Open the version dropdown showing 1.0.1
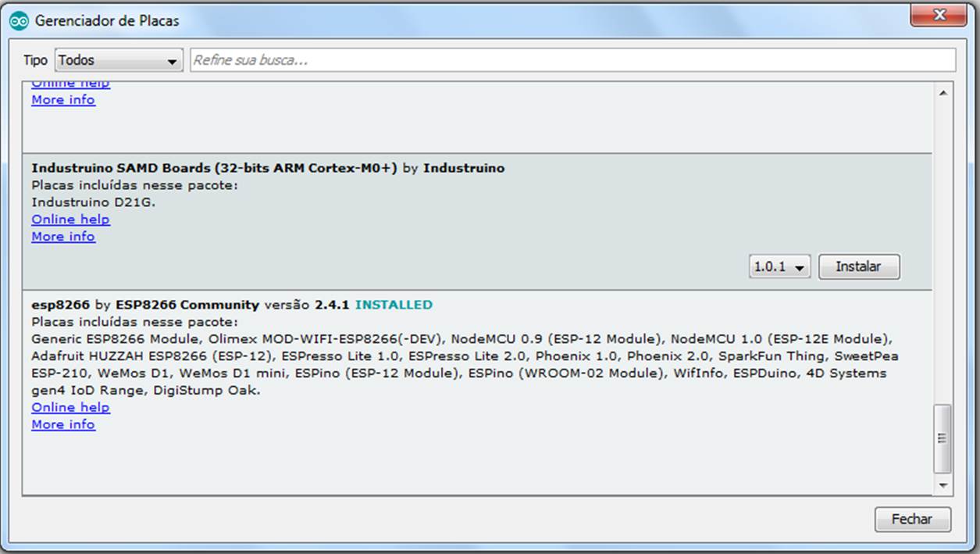 click(x=778, y=266)
